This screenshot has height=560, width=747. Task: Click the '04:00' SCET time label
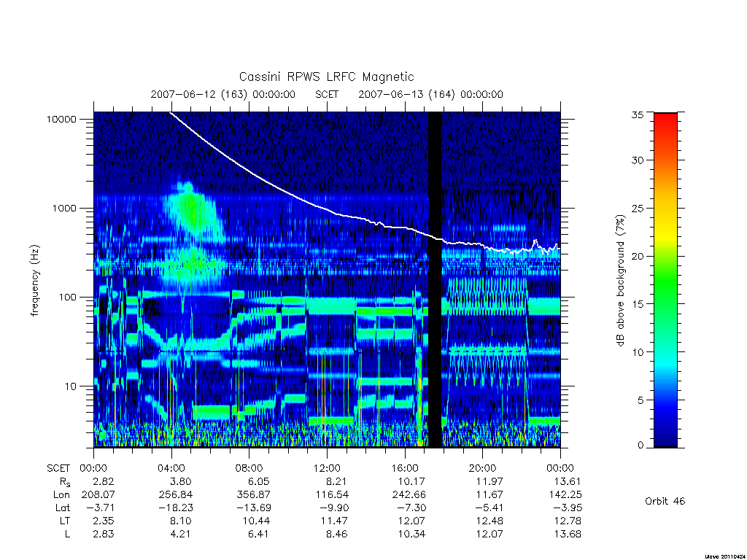point(171,468)
